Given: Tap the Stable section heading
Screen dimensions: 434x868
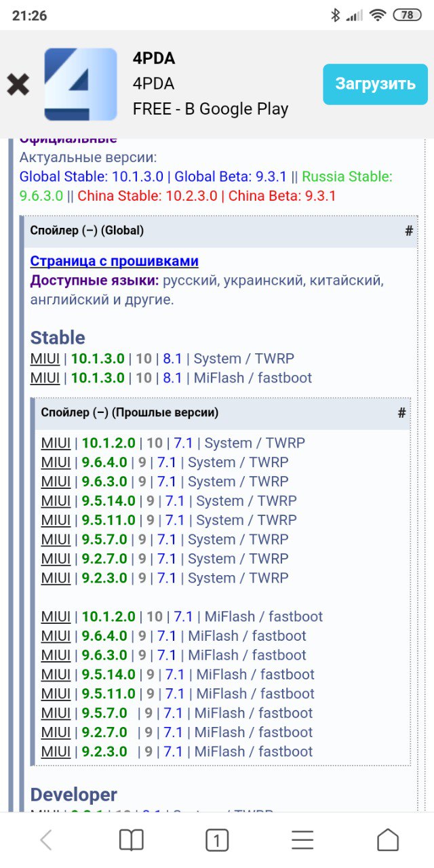Looking at the screenshot, I should (x=58, y=338).
